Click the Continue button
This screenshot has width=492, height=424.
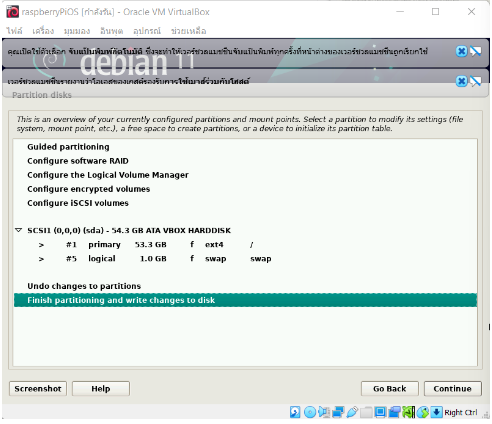coord(452,389)
